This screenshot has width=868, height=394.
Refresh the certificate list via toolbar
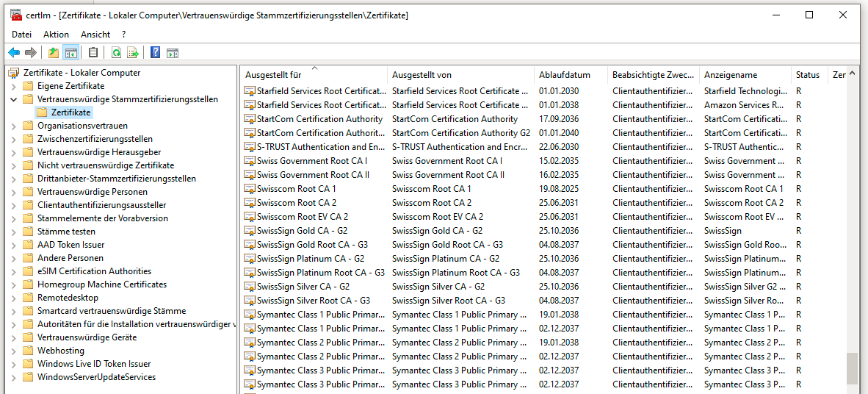[116, 53]
